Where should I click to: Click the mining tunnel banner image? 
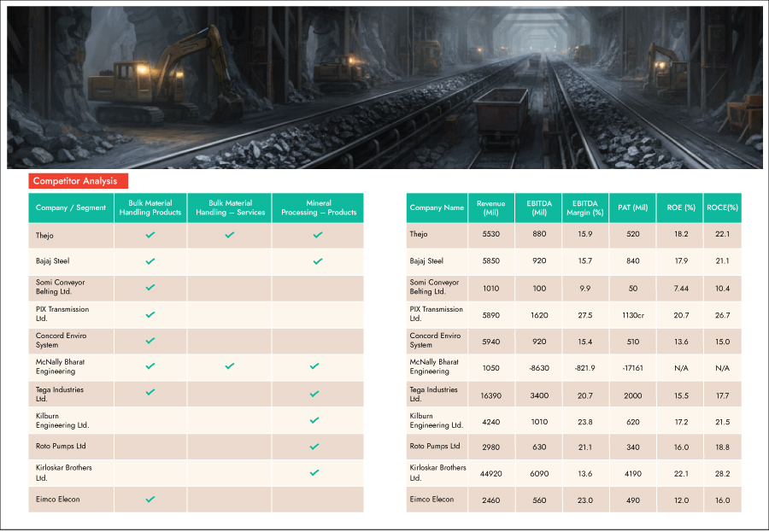click(384, 87)
